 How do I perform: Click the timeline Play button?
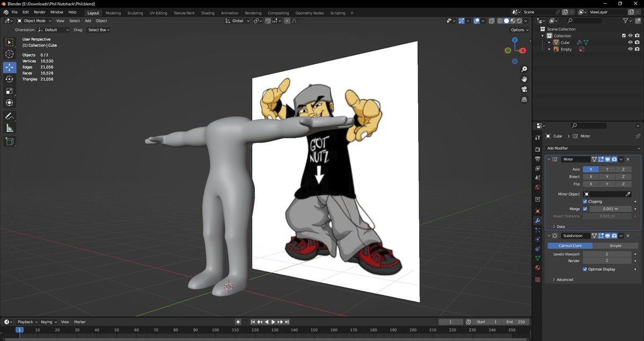click(273, 322)
